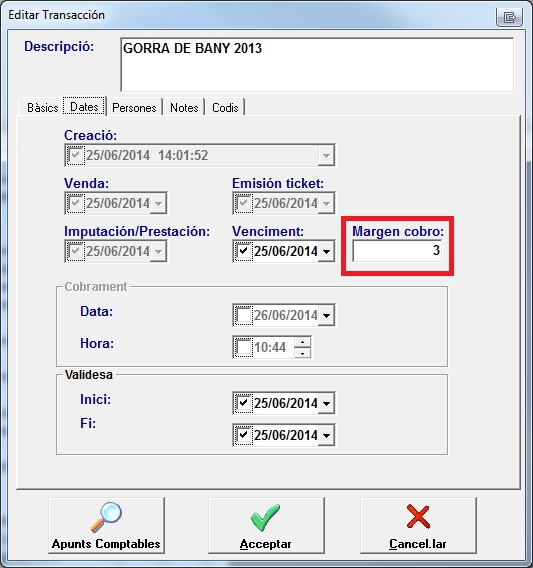Open the Notes tab
Screen dimensions: 533x568
[x=184, y=108]
